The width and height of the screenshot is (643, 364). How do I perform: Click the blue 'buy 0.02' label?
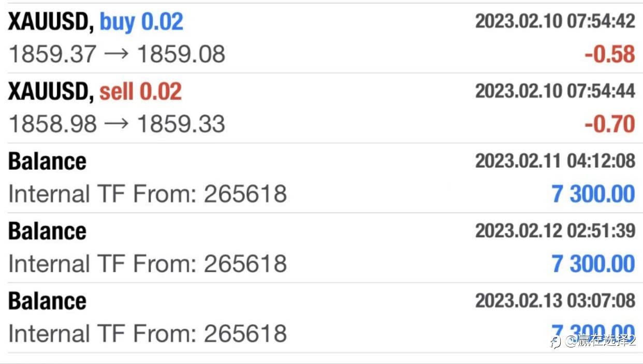[141, 22]
